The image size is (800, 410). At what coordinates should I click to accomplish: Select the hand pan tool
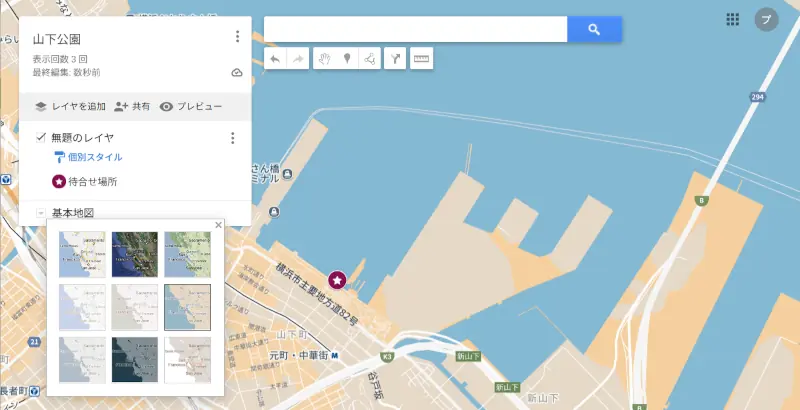coord(324,60)
